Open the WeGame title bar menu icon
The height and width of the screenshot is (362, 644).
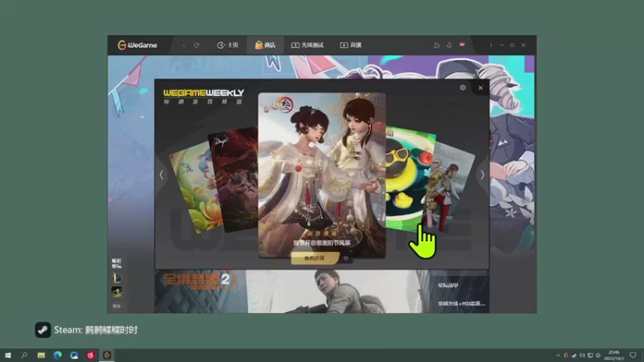click(x=491, y=45)
